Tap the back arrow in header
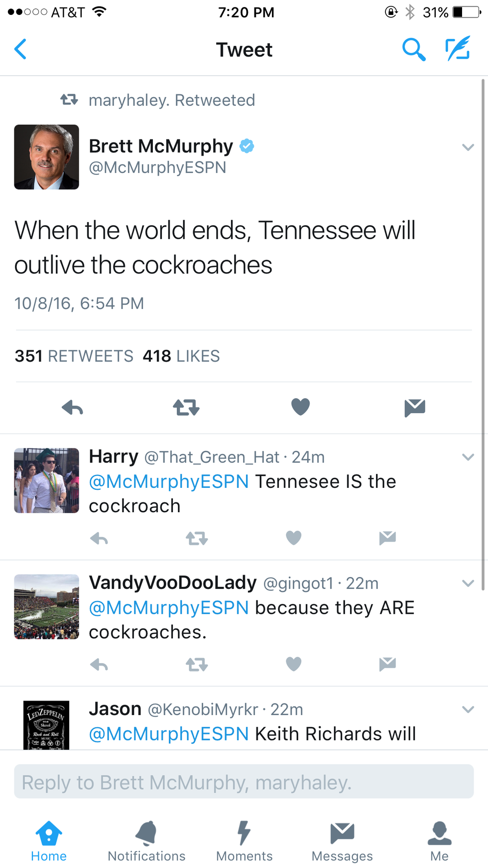This screenshot has height=868, width=488. click(x=21, y=49)
